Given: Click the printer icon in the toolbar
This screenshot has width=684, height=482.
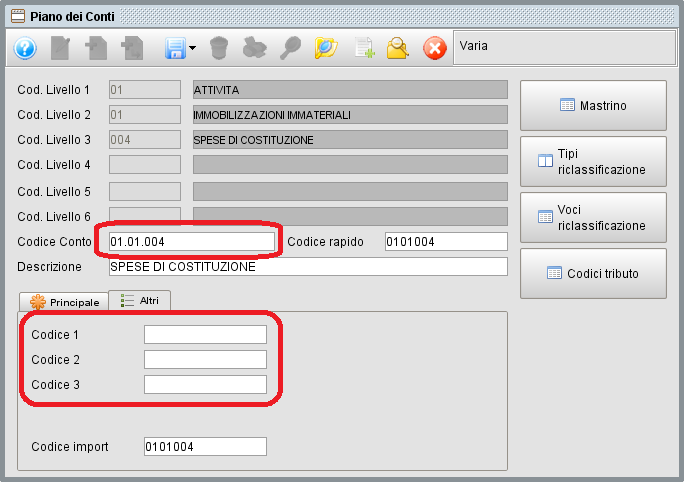Looking at the screenshot, I should point(255,48).
